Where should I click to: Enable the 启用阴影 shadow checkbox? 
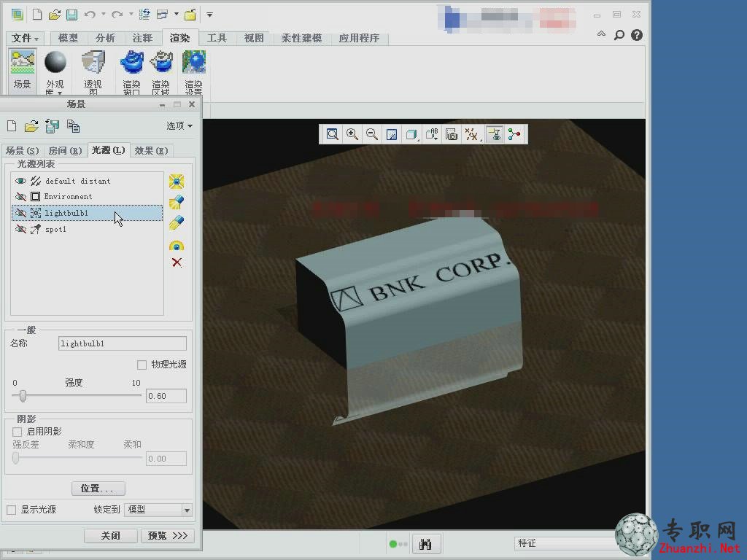18,432
